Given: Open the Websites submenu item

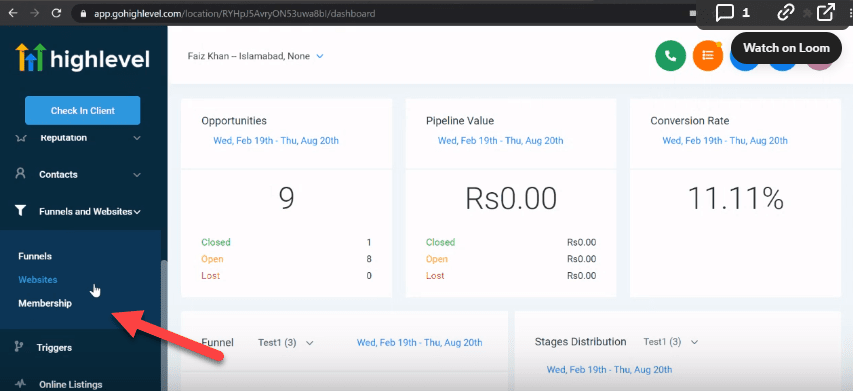Looking at the screenshot, I should point(38,280).
